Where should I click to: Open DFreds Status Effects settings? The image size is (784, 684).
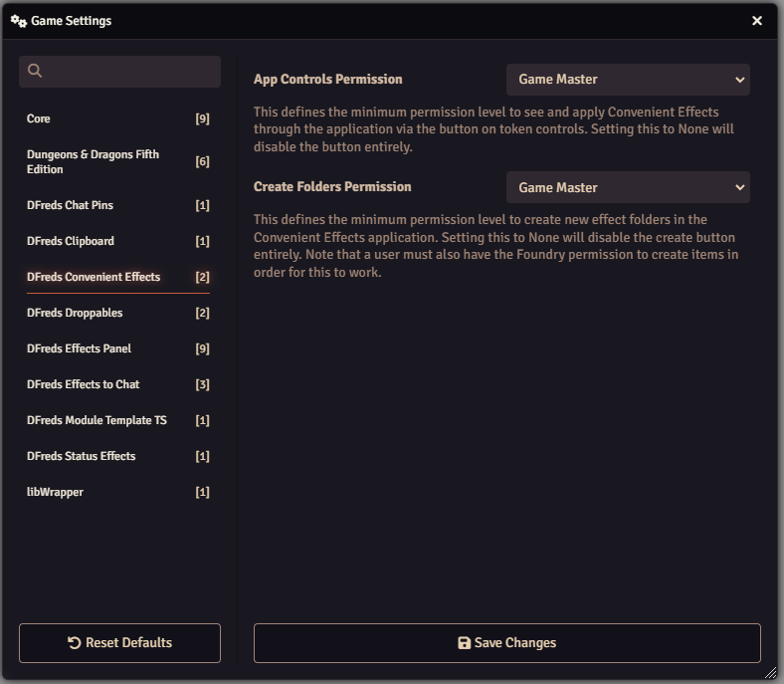point(117,456)
